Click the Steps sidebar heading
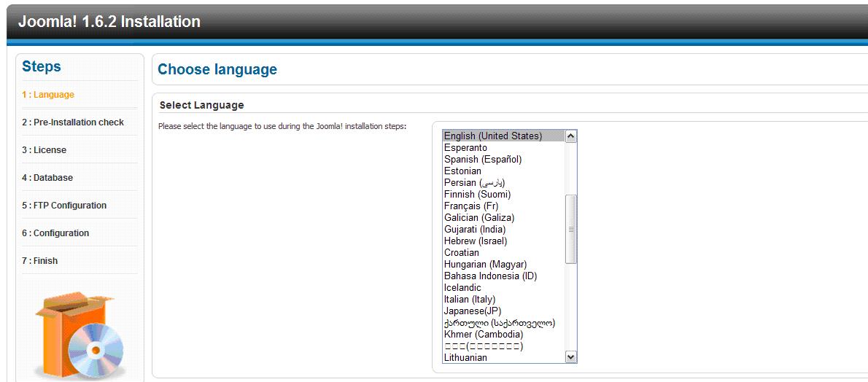This screenshot has height=382, width=868. 42,67
